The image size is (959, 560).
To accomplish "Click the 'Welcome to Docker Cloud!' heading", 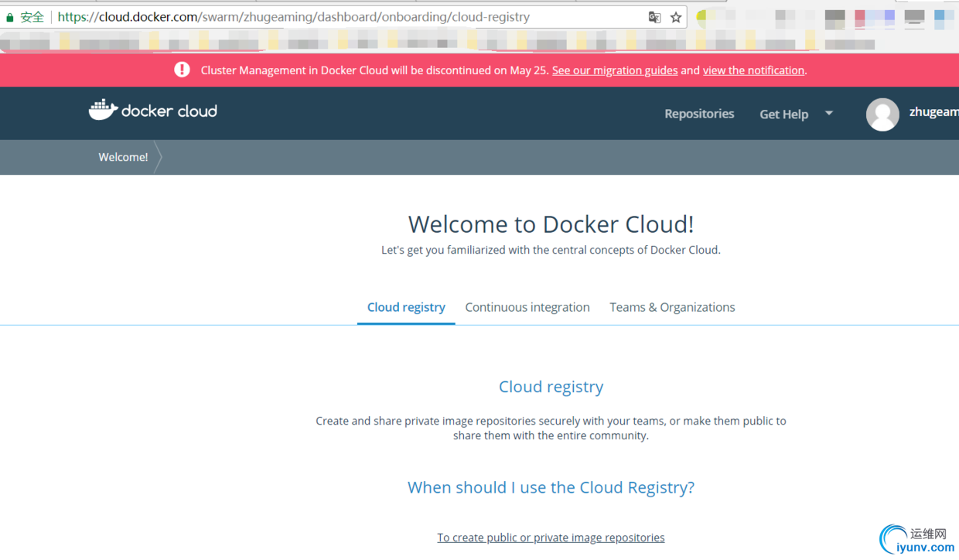I will click(551, 224).
